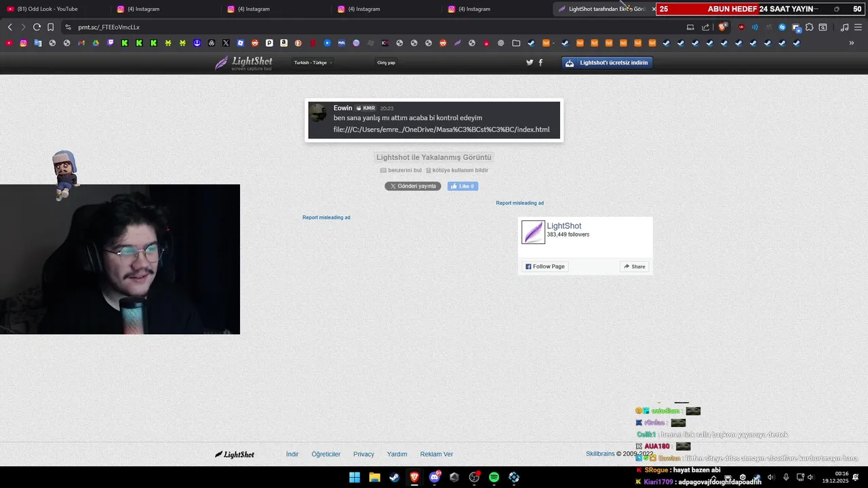Viewport: 868px width, 488px height.
Task: Open Steam from the taskbar
Action: click(394, 477)
